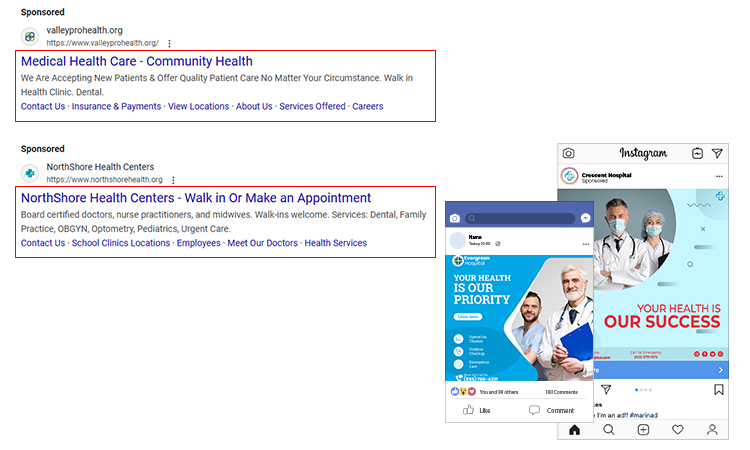Click the Evergreen Hospital ad image

(x=519, y=318)
